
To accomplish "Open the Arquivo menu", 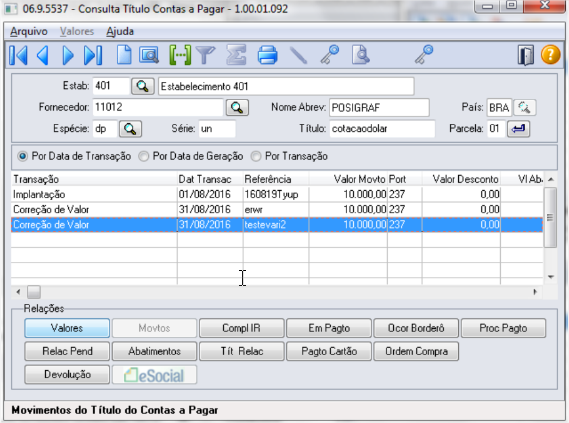I will pos(29,32).
